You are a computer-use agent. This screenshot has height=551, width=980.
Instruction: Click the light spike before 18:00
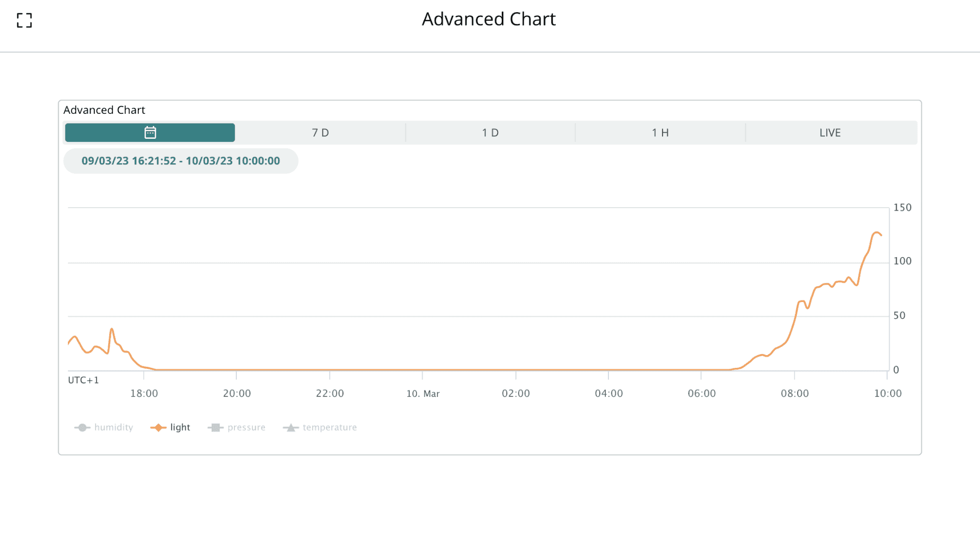coord(112,330)
